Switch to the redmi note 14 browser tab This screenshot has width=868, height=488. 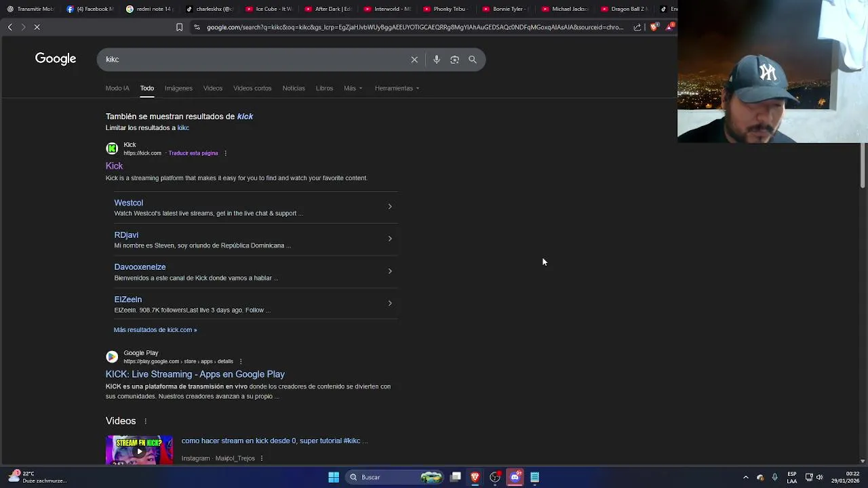point(149,9)
